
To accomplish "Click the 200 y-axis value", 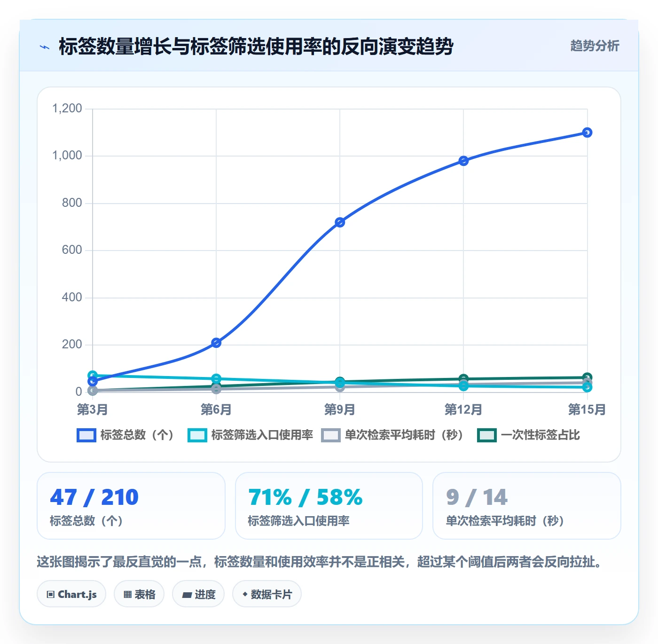I will pos(72,345).
